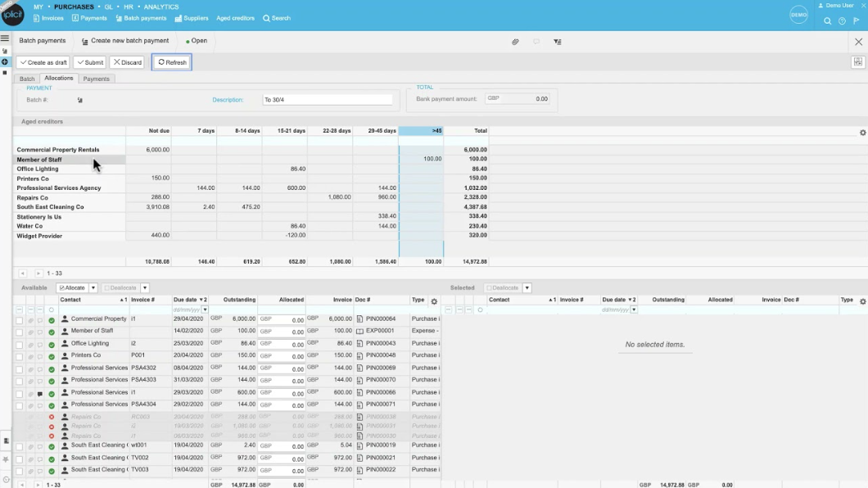
Task: Click the gear icon in the Available grid header
Action: [433, 300]
